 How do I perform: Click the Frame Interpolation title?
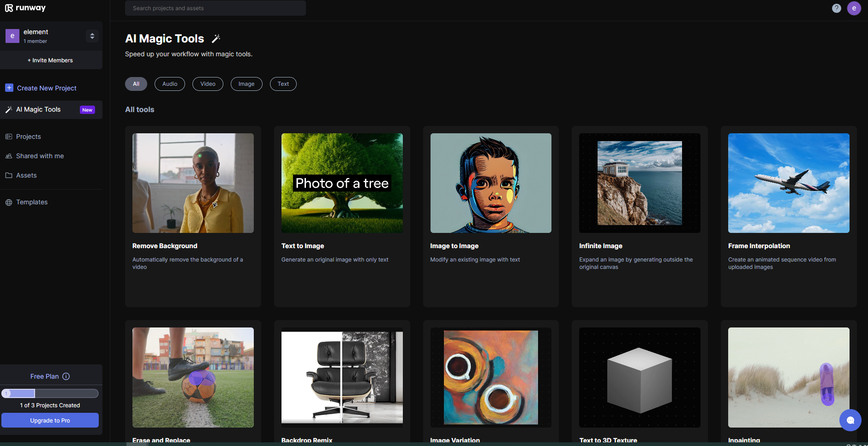[x=759, y=246]
